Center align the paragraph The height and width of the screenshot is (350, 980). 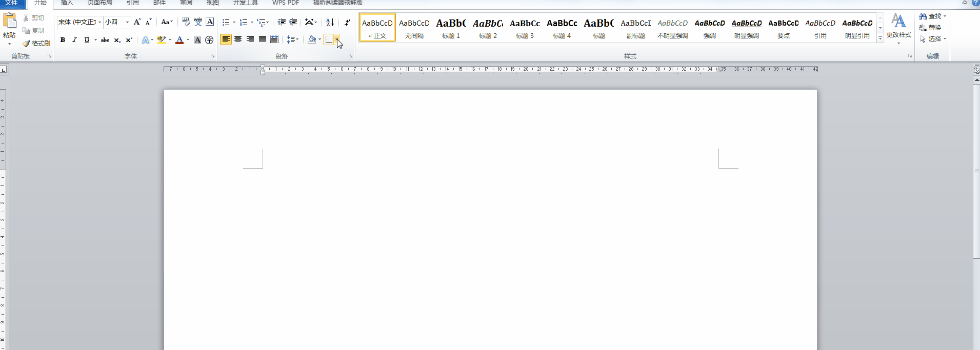(238, 39)
